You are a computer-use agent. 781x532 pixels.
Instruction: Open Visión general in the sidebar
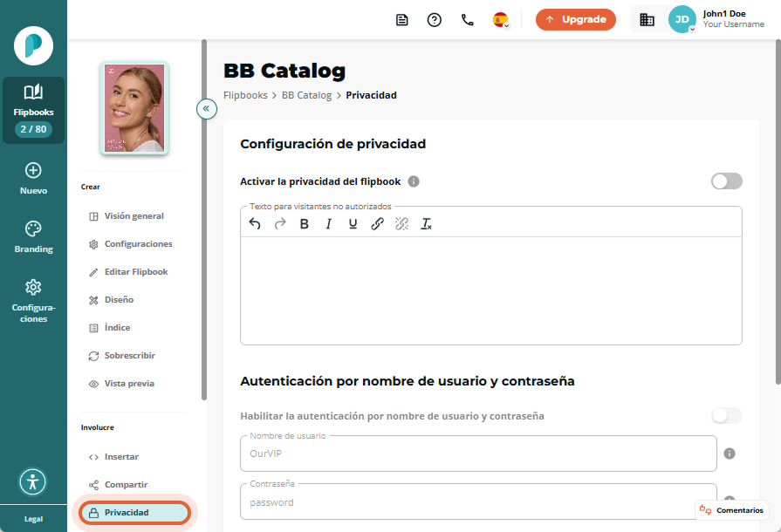(x=134, y=216)
